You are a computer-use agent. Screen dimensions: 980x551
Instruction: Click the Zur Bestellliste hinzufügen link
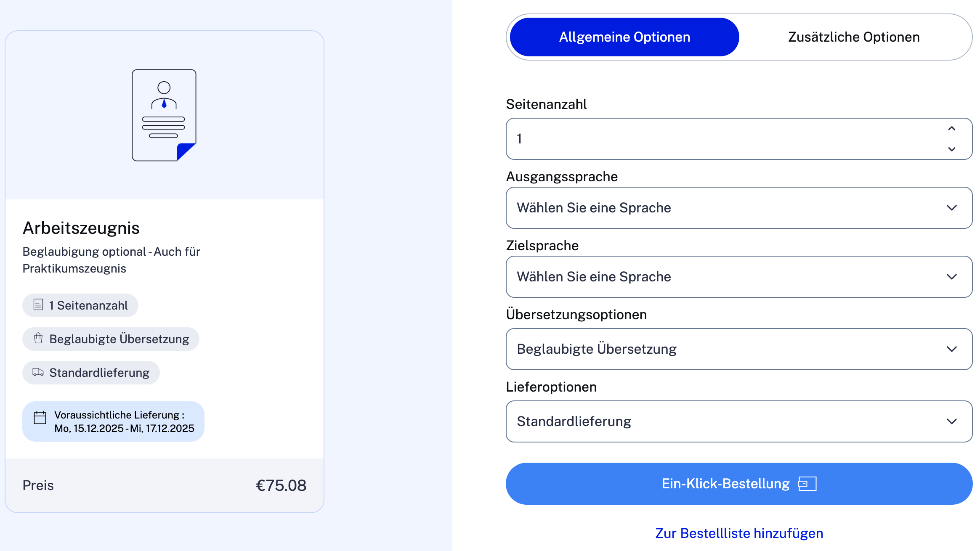[x=739, y=533]
